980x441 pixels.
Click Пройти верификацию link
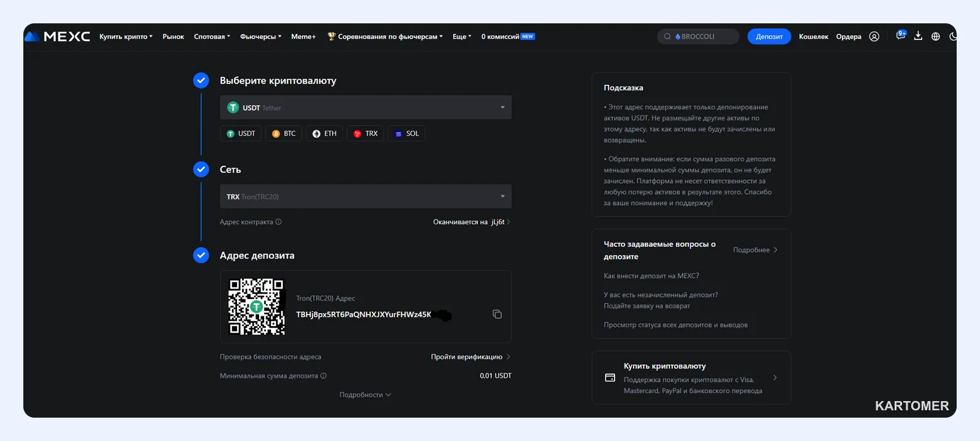pyautogui.click(x=470, y=357)
